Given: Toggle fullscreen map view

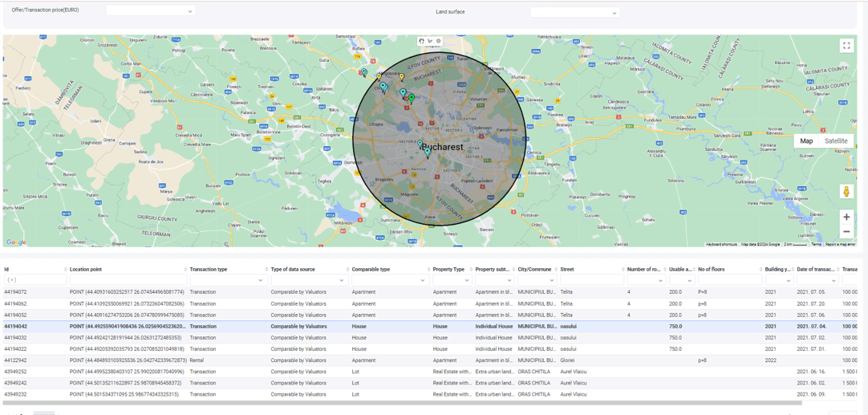Looking at the screenshot, I should pyautogui.click(x=846, y=46).
